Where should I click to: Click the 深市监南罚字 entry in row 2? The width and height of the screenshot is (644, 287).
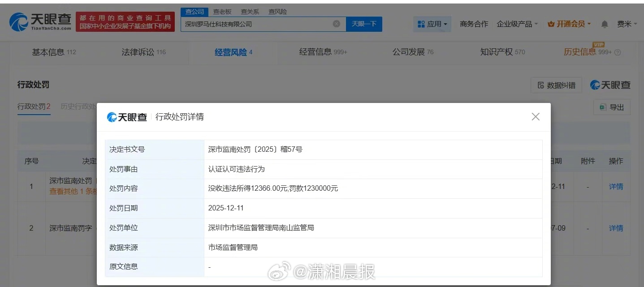pos(71,228)
